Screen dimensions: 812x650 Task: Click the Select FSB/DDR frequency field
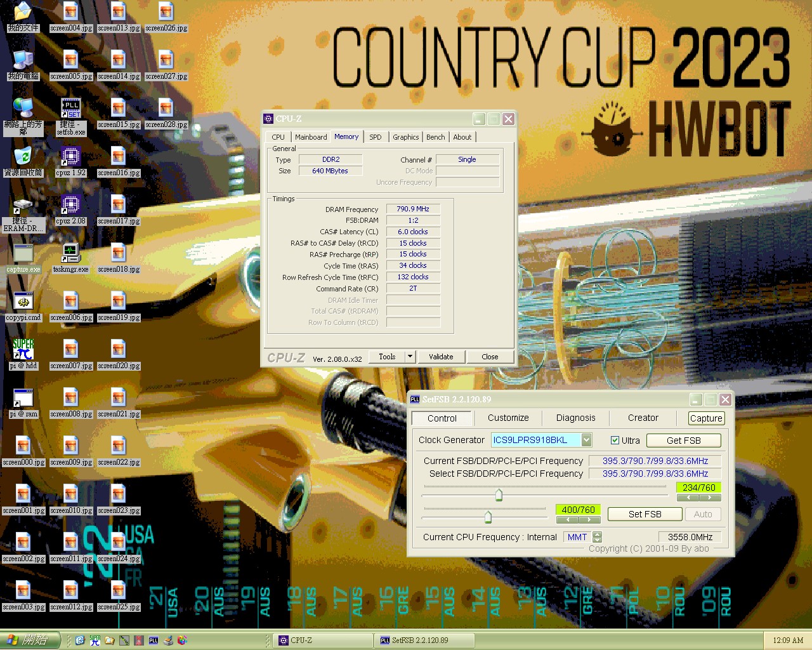pyautogui.click(x=655, y=474)
